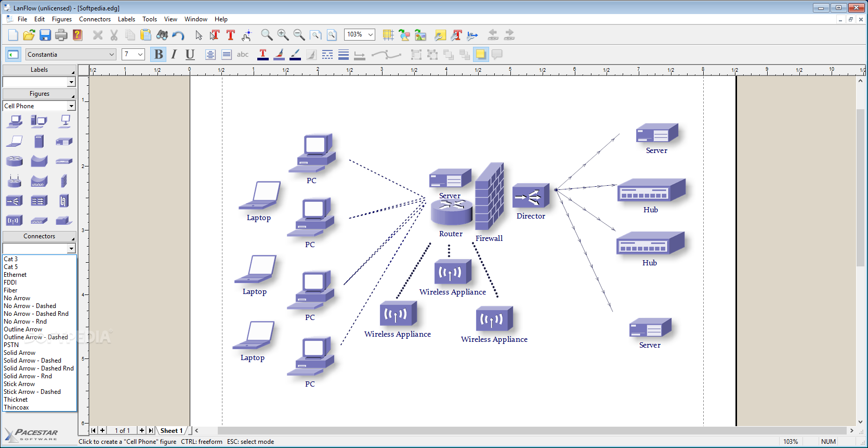Open the Connectors menu
The image size is (868, 448).
pos(95,19)
